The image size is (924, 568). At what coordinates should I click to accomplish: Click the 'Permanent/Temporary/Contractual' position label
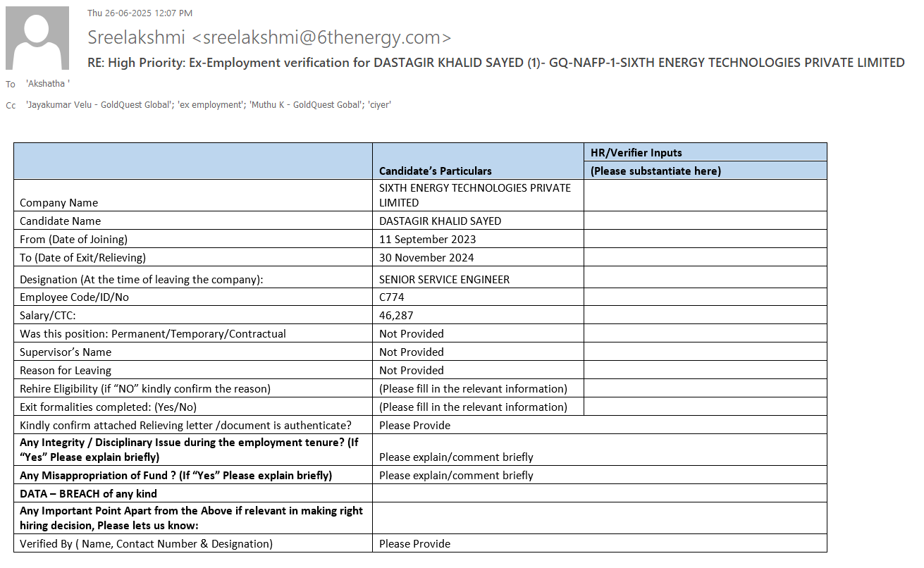(153, 334)
